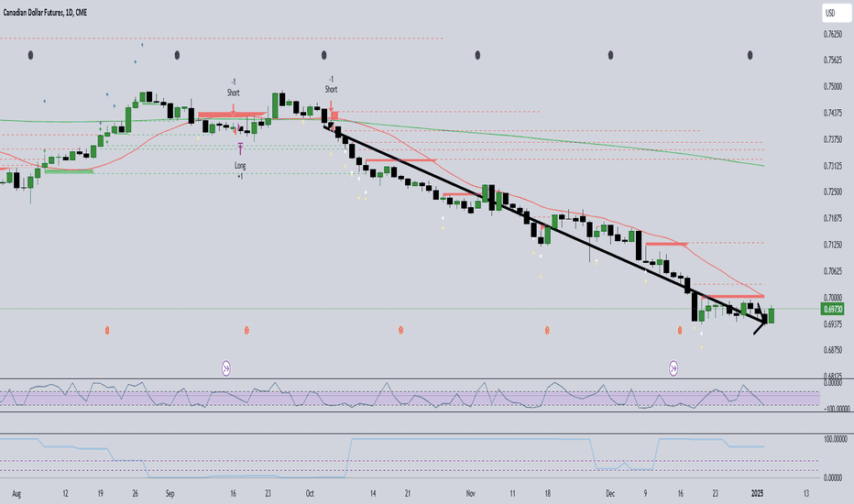854x504 pixels.
Task: Click the 0.70000 price axis label
Action: pos(833,298)
